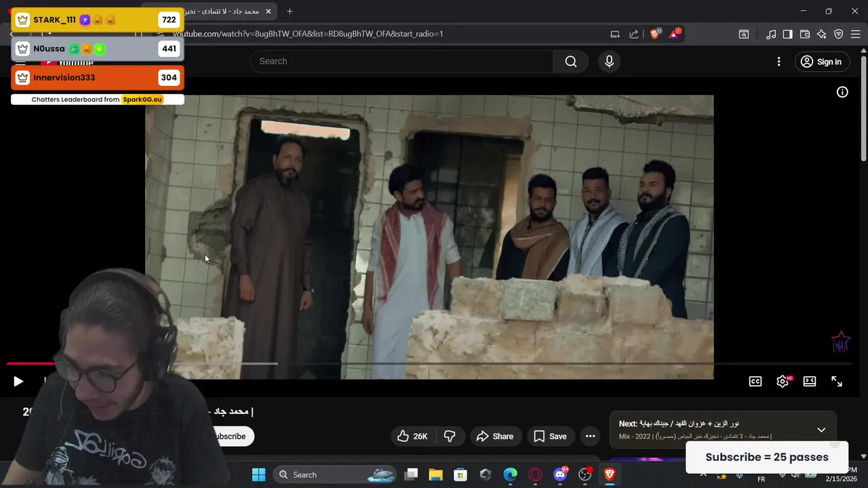
Task: Select the YouTube tab title
Action: tap(222, 12)
